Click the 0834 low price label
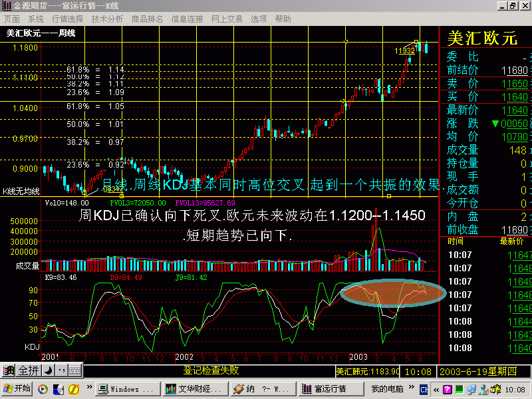 111,190
